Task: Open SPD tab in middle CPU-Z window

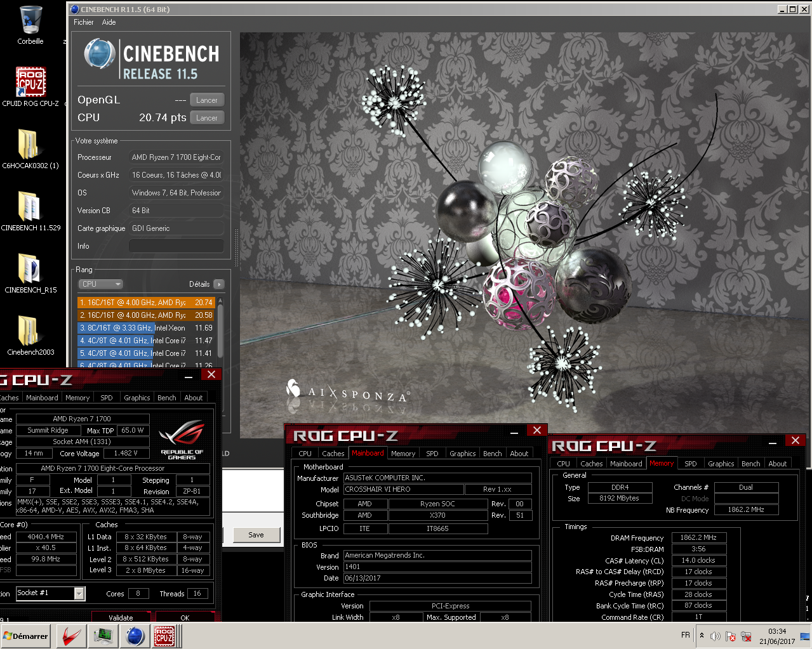Action: pyautogui.click(x=432, y=454)
